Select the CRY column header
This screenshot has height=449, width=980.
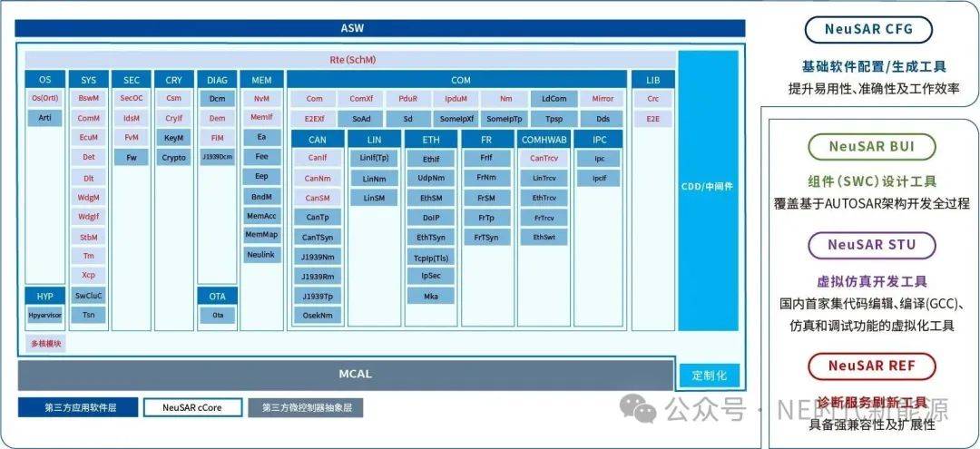click(x=173, y=80)
